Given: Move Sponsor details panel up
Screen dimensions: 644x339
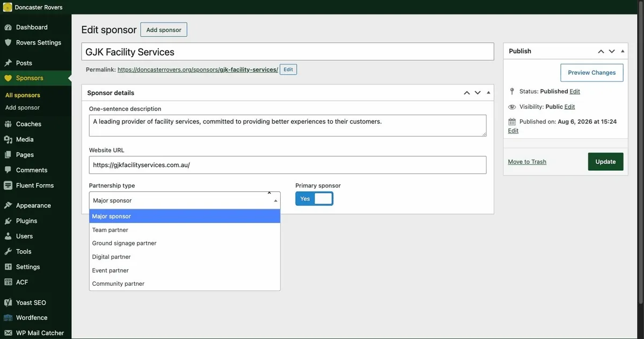Looking at the screenshot, I should coord(467,93).
